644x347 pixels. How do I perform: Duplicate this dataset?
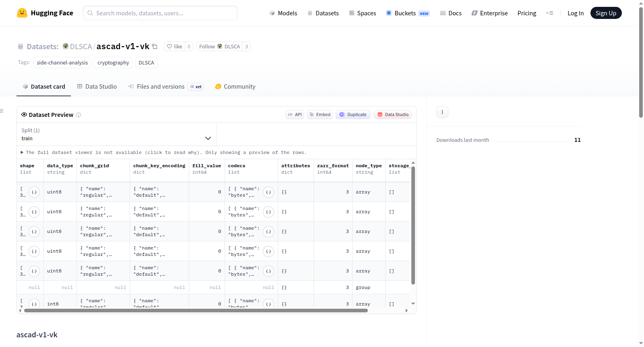[353, 114]
